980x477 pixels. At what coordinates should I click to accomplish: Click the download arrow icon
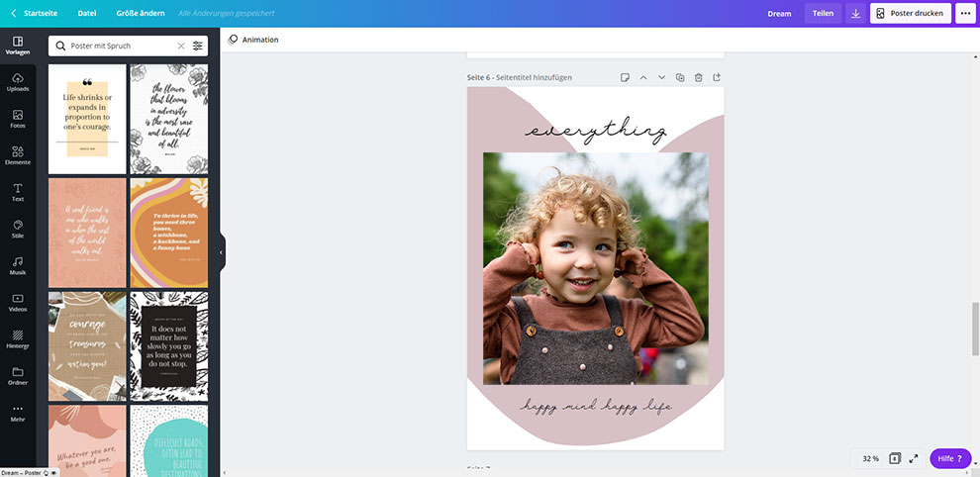(855, 13)
